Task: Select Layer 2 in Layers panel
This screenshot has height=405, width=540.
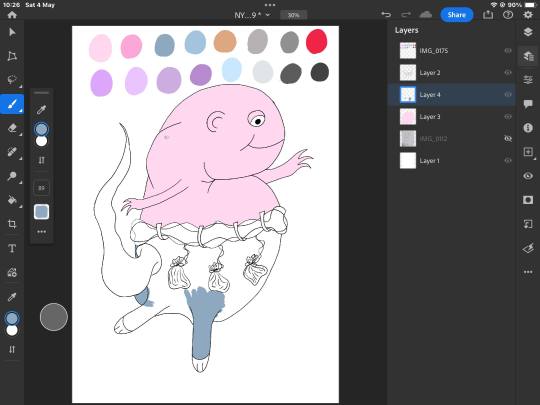Action: [451, 73]
